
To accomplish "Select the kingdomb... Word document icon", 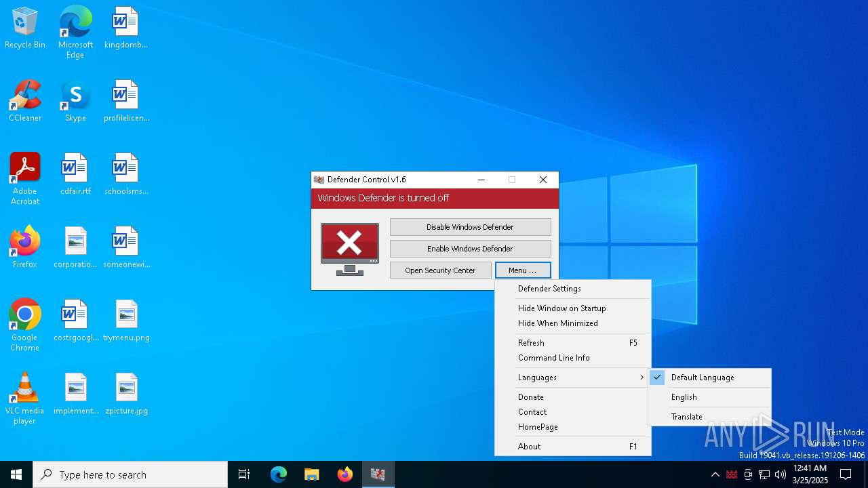I will 125,28.
